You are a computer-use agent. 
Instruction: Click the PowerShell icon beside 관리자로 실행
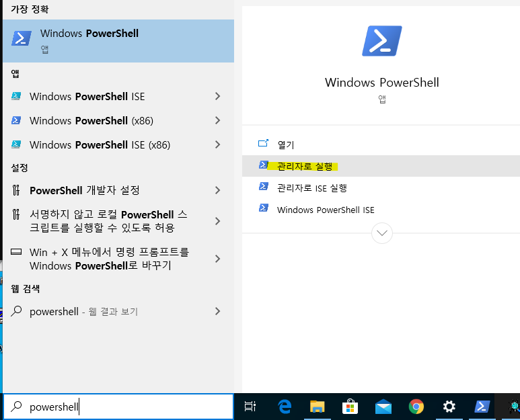coord(264,165)
